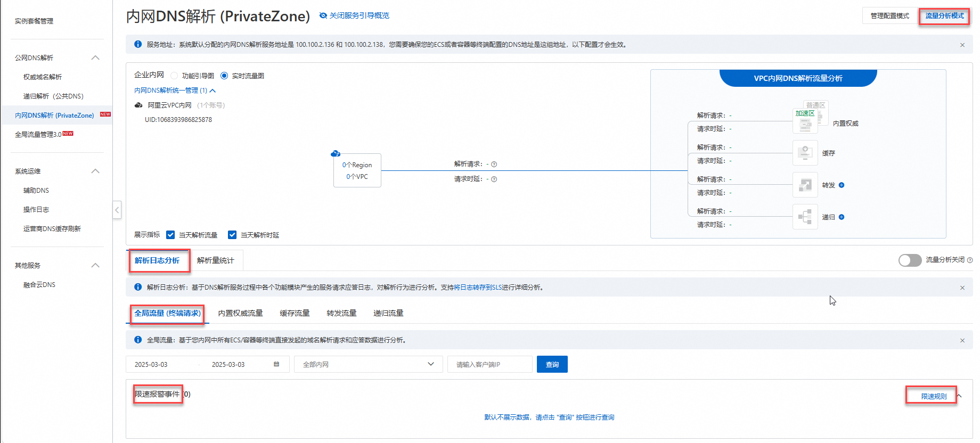The width and height of the screenshot is (980, 443).
Task: Click the info icon in the 全局流量 banner
Action: [138, 340]
